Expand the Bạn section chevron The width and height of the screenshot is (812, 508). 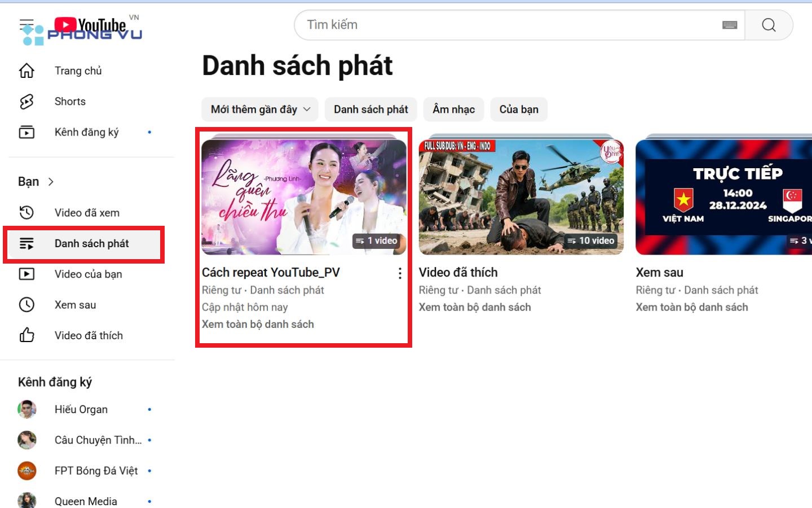(51, 182)
